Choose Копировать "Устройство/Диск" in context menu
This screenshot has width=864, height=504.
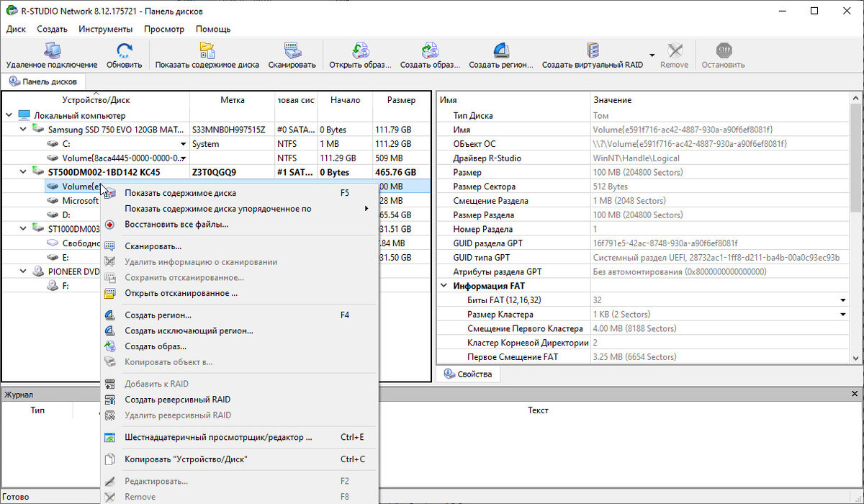tap(239, 459)
